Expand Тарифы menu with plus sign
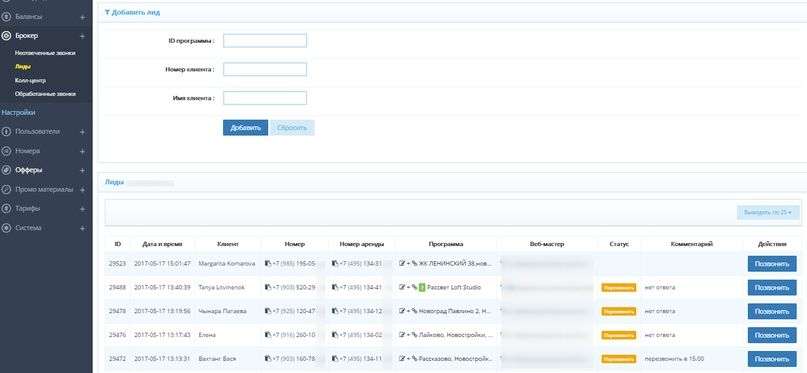The width and height of the screenshot is (807, 373). [x=82, y=208]
